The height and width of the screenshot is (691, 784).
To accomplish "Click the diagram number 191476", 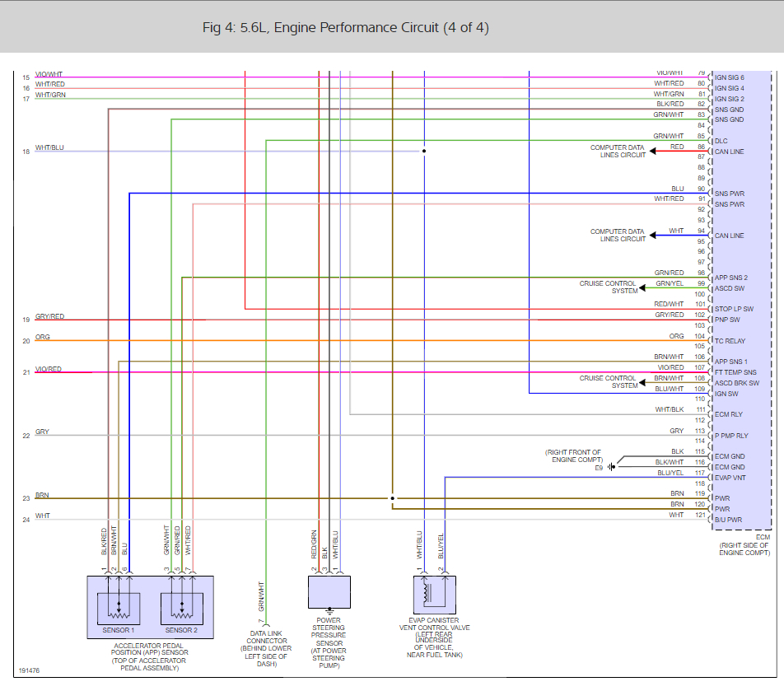I will pyautogui.click(x=29, y=670).
